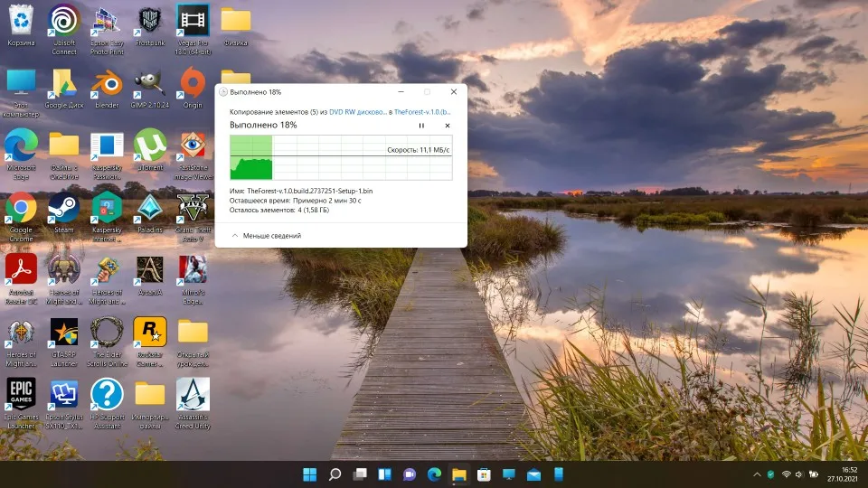Pause the file copy operation

click(x=421, y=126)
